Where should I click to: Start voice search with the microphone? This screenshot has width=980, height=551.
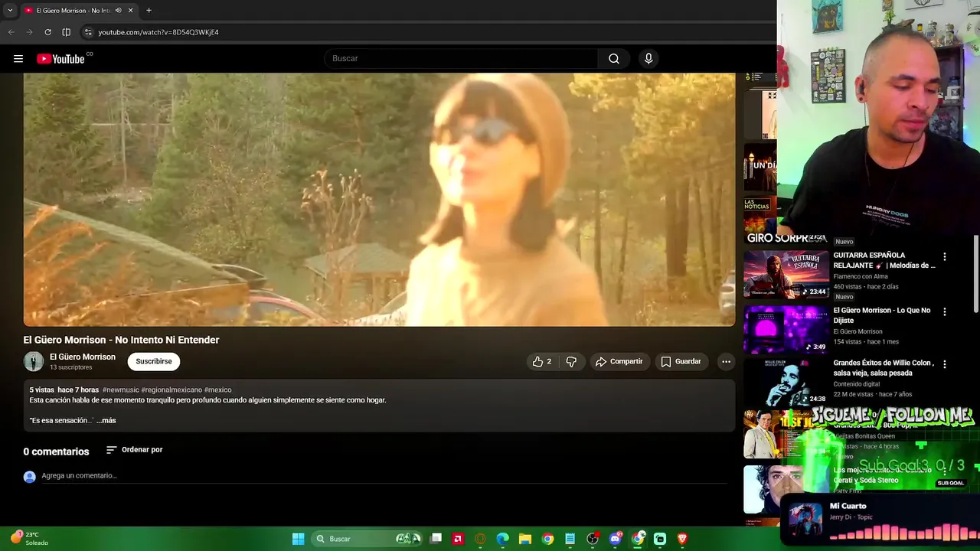[x=648, y=59]
